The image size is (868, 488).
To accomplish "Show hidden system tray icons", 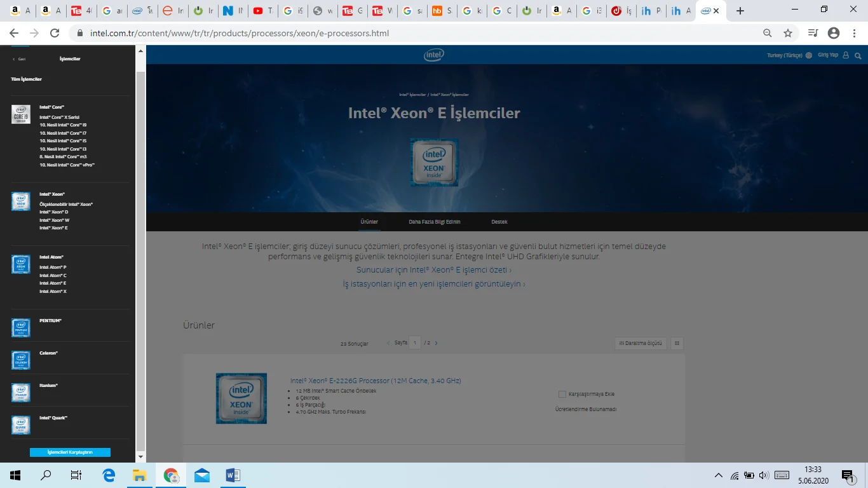I will point(719,475).
